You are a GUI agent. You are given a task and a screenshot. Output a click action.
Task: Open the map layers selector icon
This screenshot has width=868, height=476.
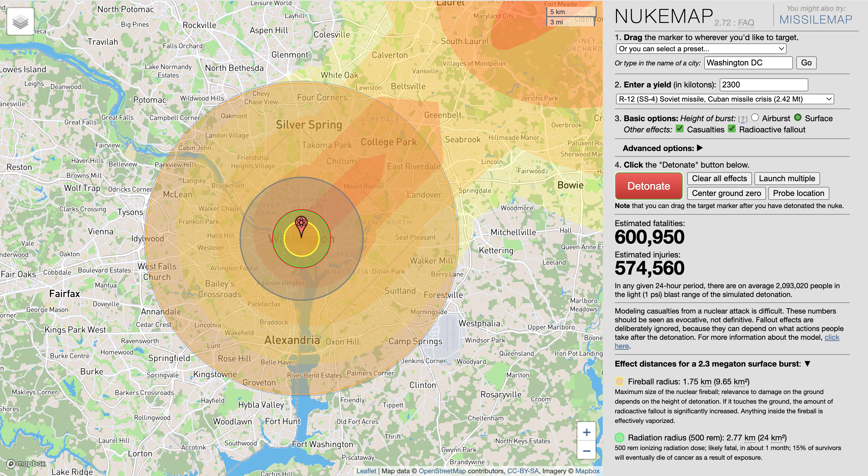coord(20,21)
